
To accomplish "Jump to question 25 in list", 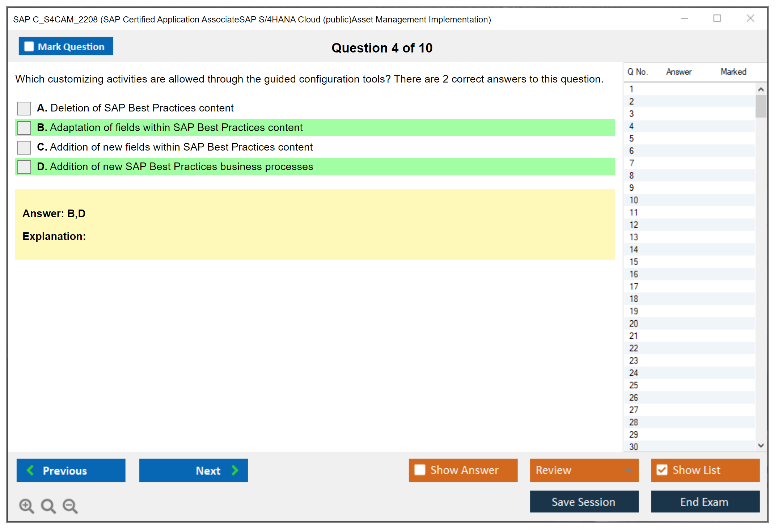I will [634, 385].
